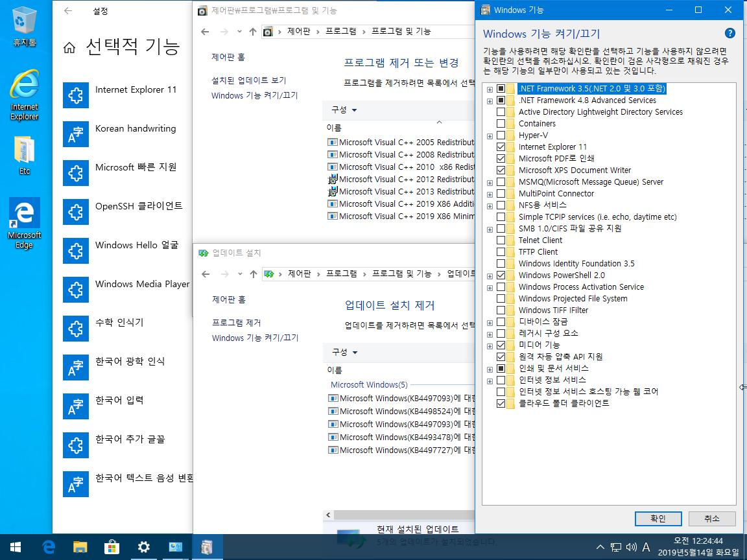Click 취소 button in Windows 기능 dialog
747x560 pixels.
(x=712, y=519)
